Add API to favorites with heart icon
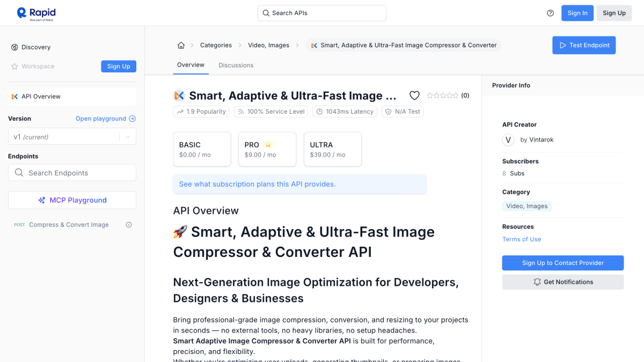This screenshot has height=362, width=644. tap(414, 95)
